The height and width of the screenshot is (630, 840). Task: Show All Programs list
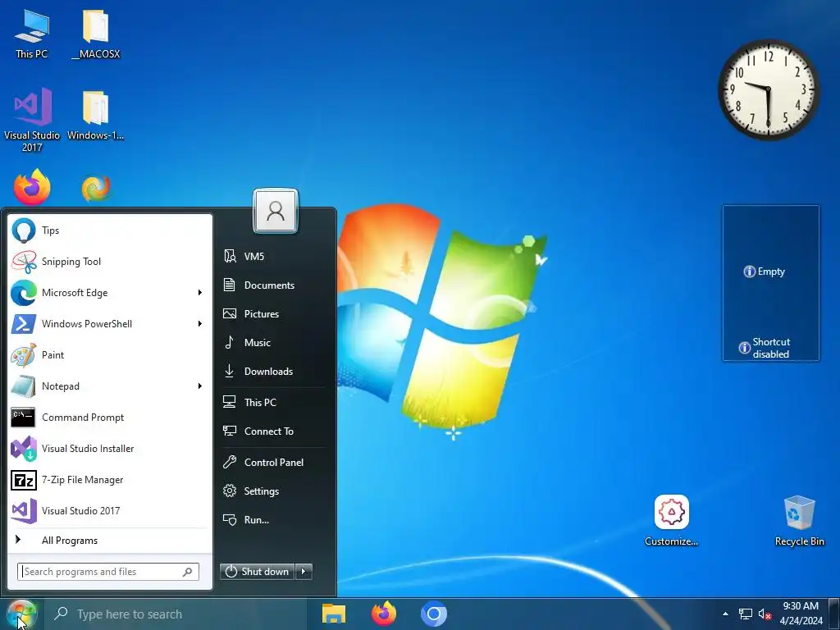[109, 540]
